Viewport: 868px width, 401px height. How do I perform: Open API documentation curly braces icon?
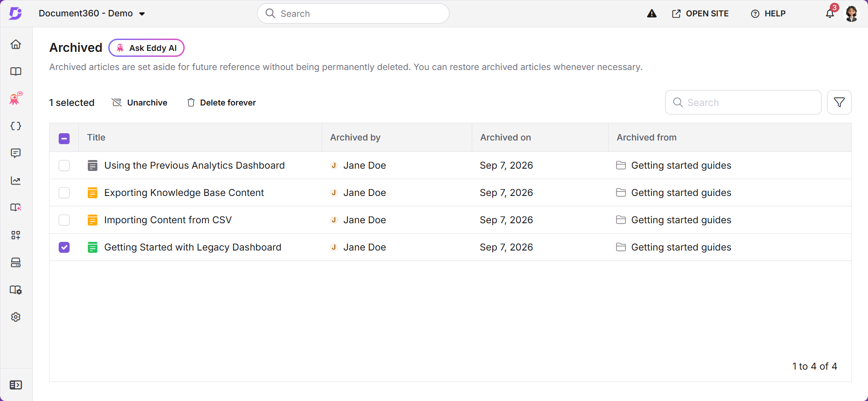coord(16,126)
